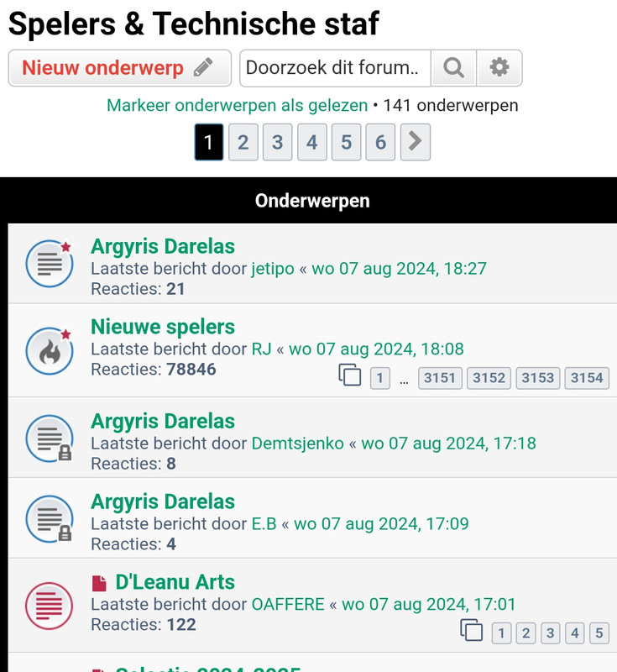617x672 pixels.
Task: Open page 2 of D'Leanu Arts topic
Action: 525,633
